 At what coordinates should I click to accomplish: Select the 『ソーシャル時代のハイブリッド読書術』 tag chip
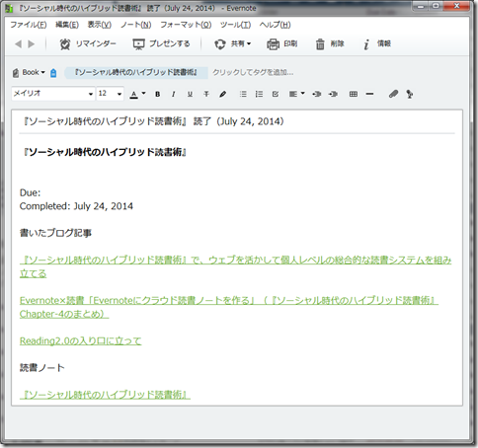coord(136,72)
